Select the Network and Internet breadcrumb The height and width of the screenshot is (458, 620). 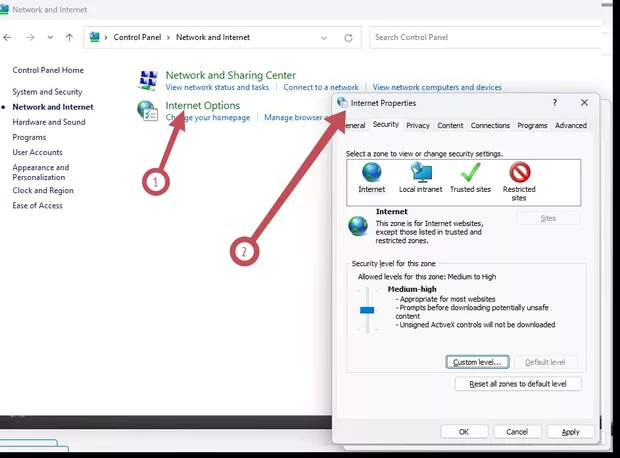point(213,37)
